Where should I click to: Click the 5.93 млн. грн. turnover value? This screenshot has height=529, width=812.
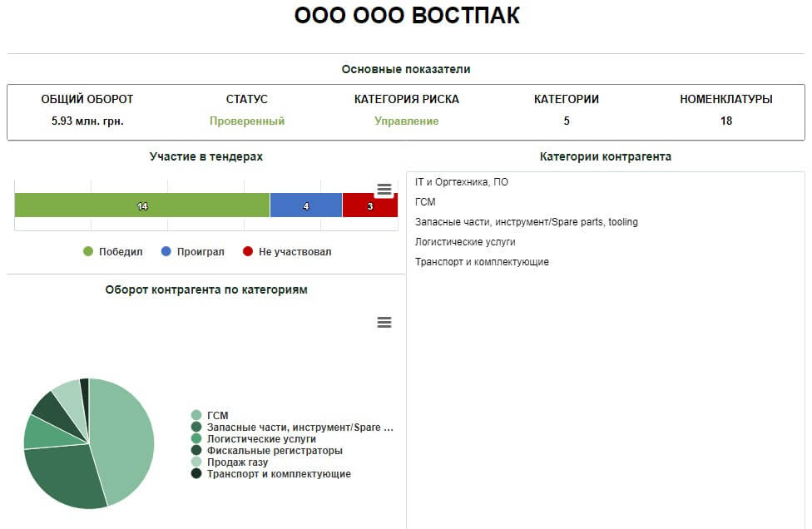[87, 121]
